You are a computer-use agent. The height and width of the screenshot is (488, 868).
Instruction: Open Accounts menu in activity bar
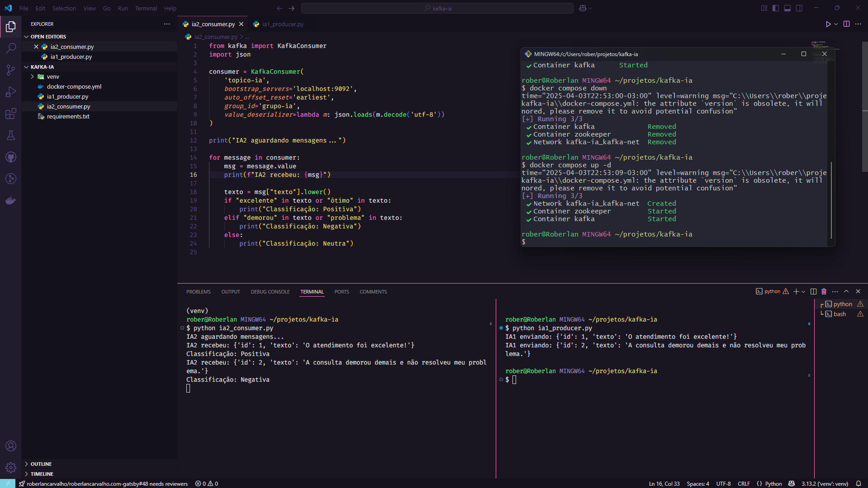click(x=11, y=446)
